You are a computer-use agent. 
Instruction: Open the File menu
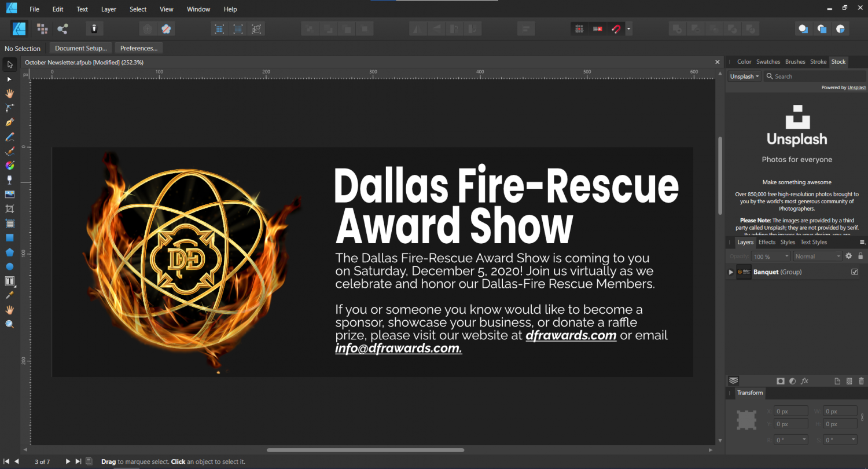pyautogui.click(x=34, y=9)
